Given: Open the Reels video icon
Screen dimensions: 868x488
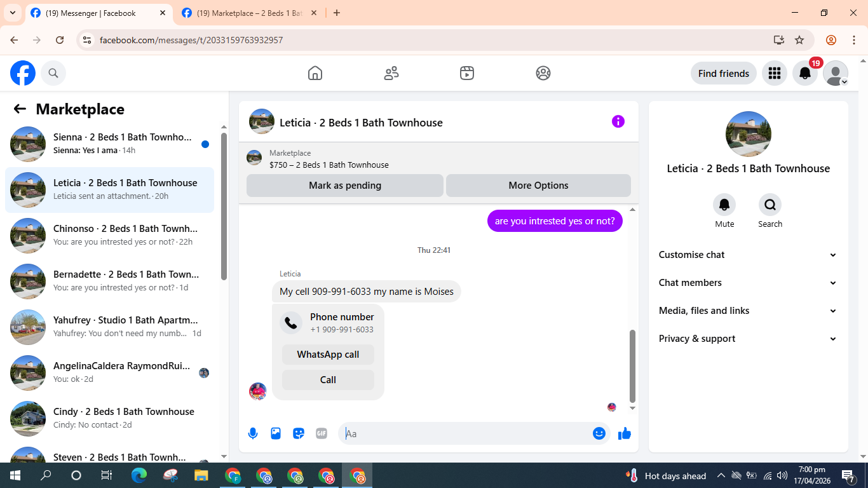Looking at the screenshot, I should pyautogui.click(x=467, y=73).
